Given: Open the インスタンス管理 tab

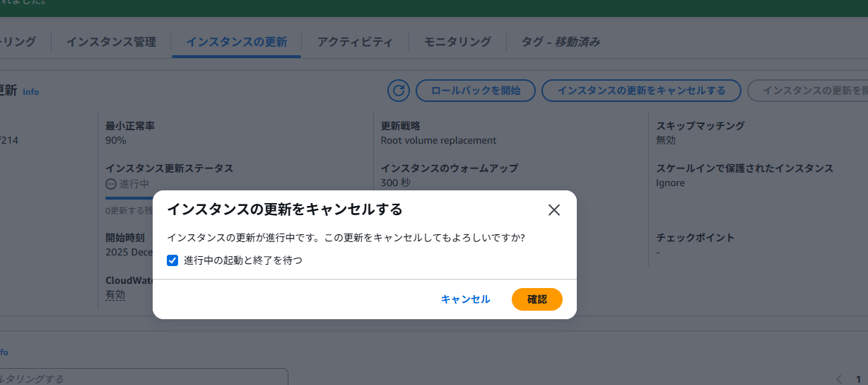Looking at the screenshot, I should (x=111, y=42).
